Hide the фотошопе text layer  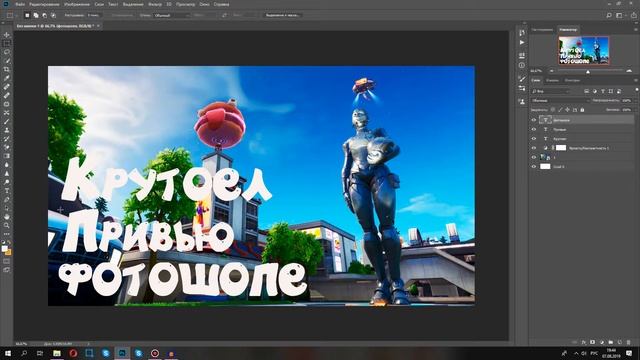[x=533, y=120]
